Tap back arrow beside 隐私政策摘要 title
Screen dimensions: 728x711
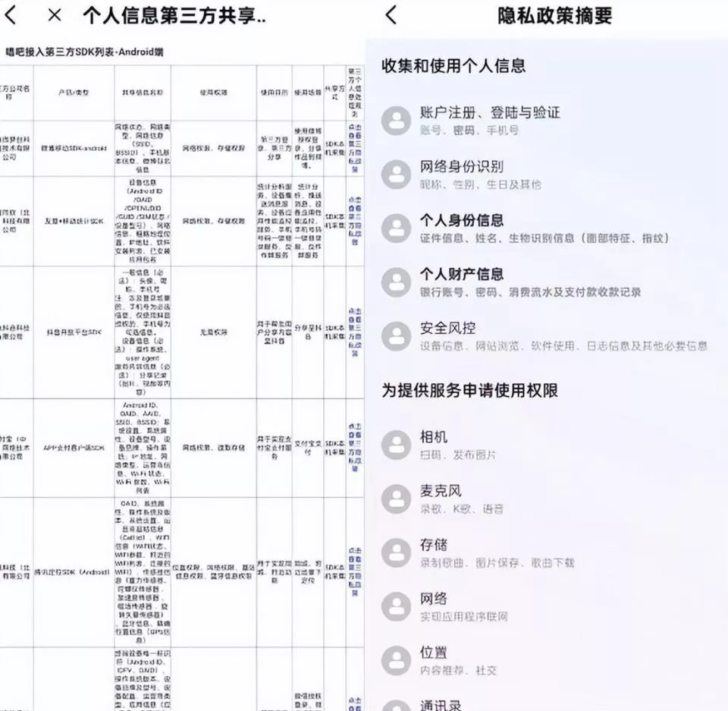pos(391,15)
